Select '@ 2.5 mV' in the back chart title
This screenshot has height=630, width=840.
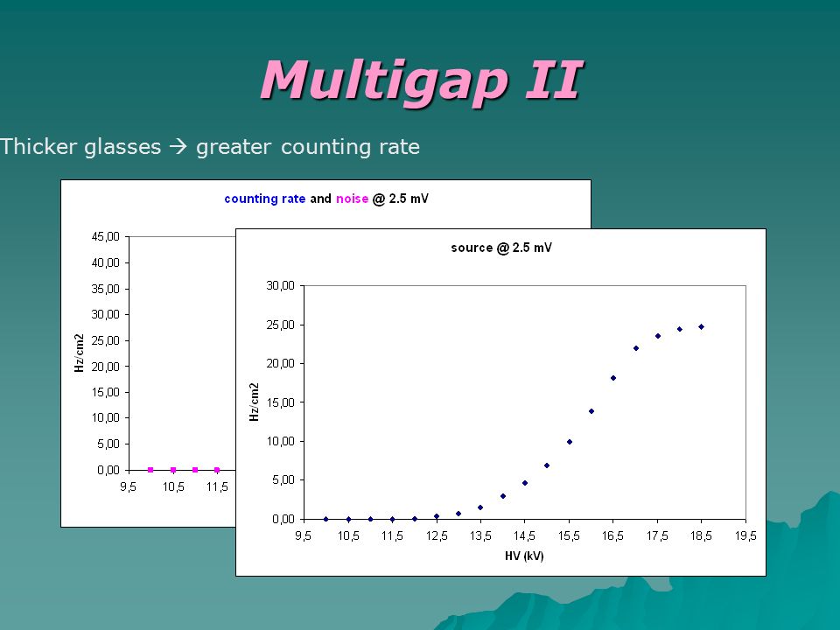tap(401, 199)
